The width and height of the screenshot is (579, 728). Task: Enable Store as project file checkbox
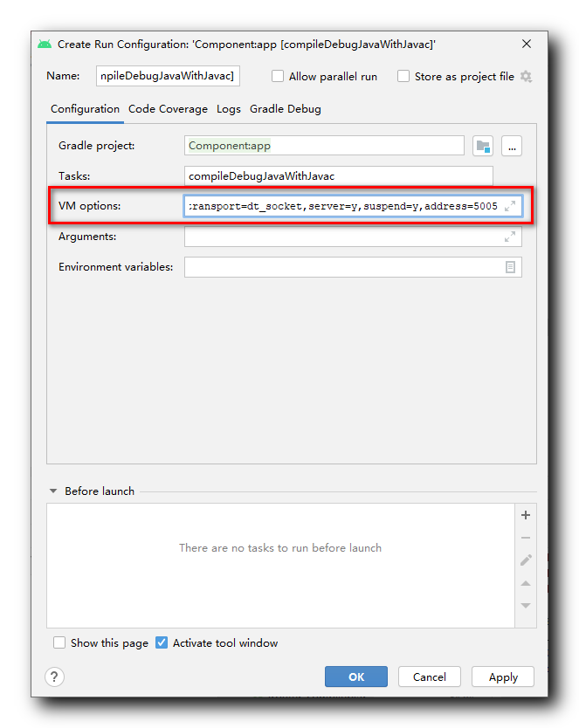pyautogui.click(x=403, y=76)
